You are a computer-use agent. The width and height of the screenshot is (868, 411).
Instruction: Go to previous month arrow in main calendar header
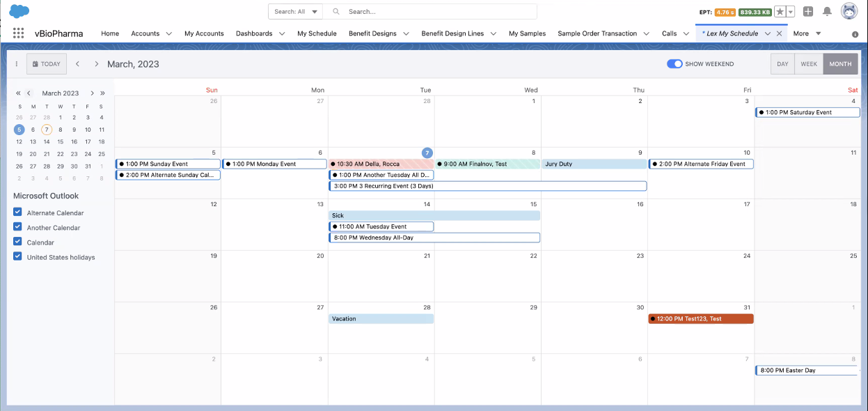[x=77, y=64]
